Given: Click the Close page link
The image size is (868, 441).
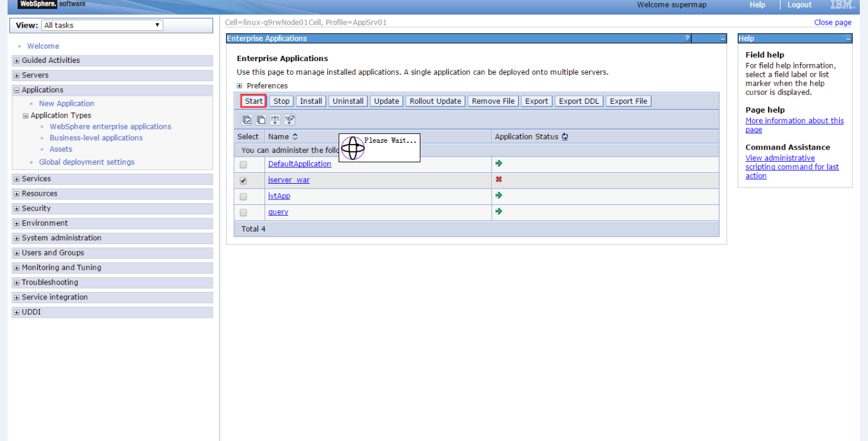Looking at the screenshot, I should coord(833,23).
